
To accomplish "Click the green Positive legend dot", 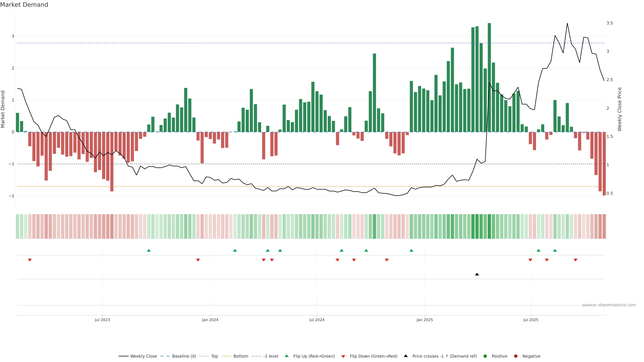I will click(485, 356).
